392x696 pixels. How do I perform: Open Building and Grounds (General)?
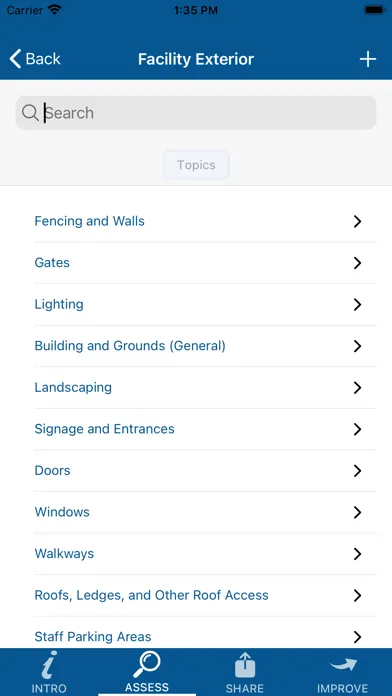click(205, 346)
